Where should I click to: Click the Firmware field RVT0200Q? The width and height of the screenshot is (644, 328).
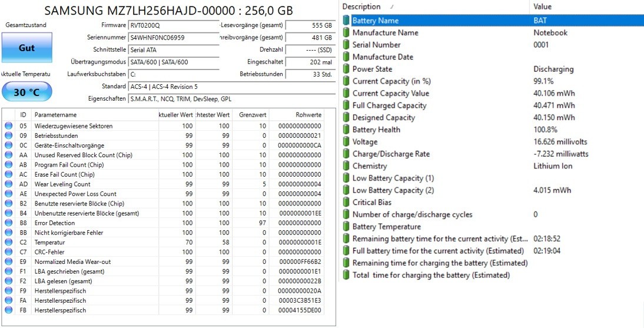pyautogui.click(x=173, y=25)
